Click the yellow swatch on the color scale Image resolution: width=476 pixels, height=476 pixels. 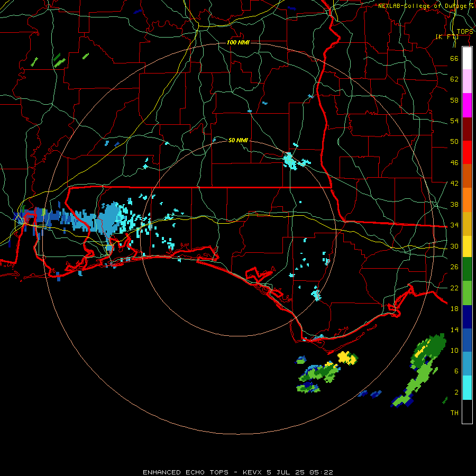(467, 246)
